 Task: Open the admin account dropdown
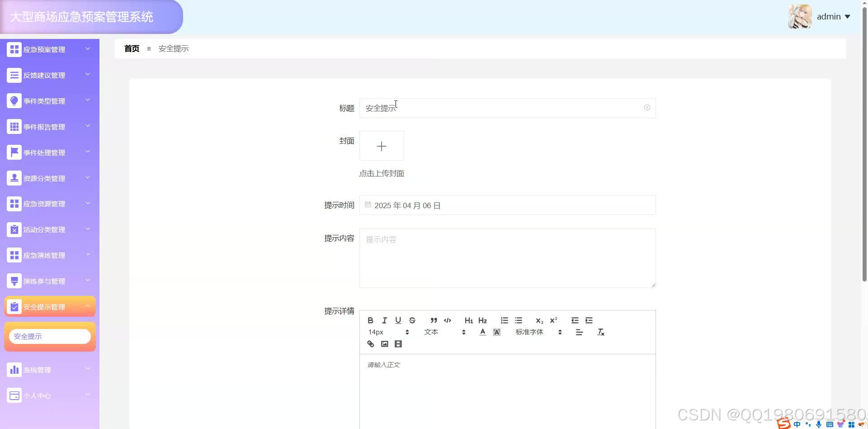(x=833, y=16)
